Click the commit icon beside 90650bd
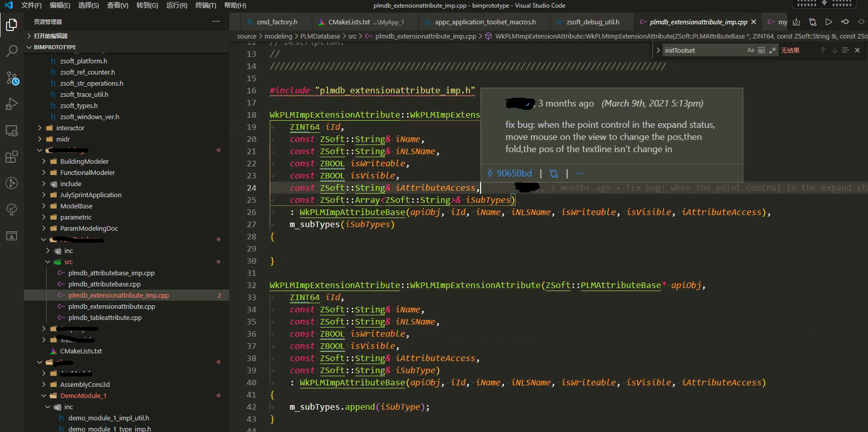Screen dimensions: 868x432 coord(490,173)
